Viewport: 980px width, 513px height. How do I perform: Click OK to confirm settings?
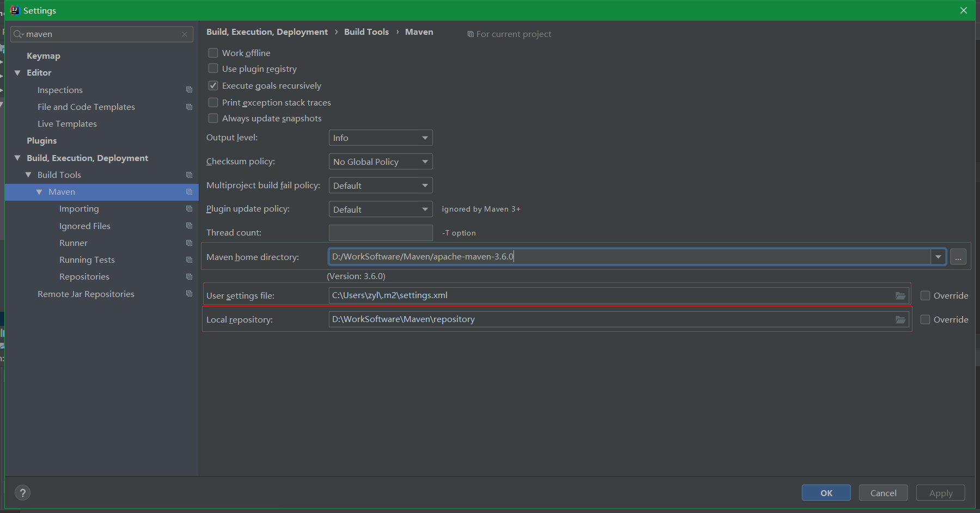click(826, 493)
